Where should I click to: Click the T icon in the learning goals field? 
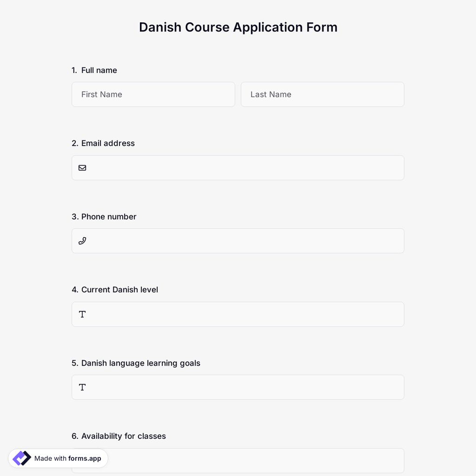tap(82, 387)
